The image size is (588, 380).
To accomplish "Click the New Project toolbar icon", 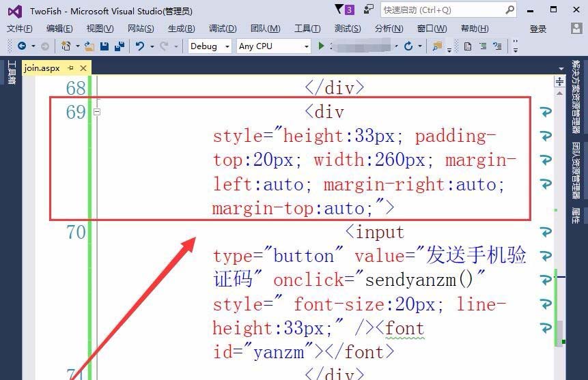I will pos(66,46).
